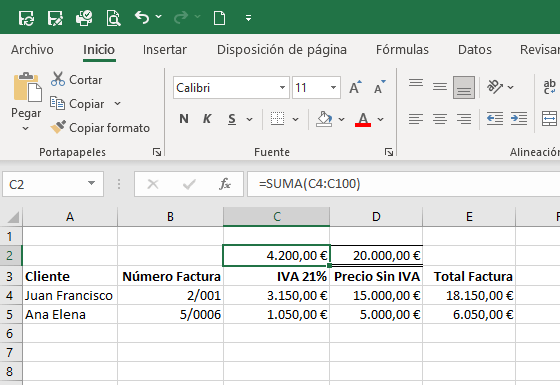
Task: Center cell text horizontally
Action: pos(440,119)
